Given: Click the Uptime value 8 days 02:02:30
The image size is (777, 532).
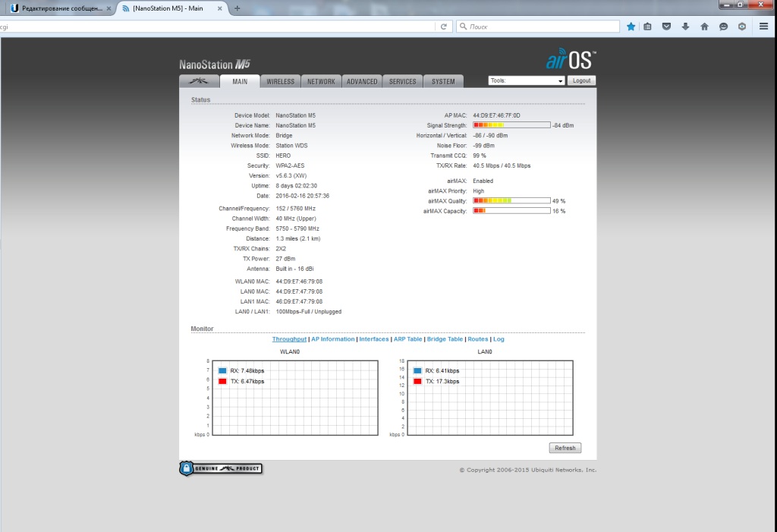Looking at the screenshot, I should [297, 186].
